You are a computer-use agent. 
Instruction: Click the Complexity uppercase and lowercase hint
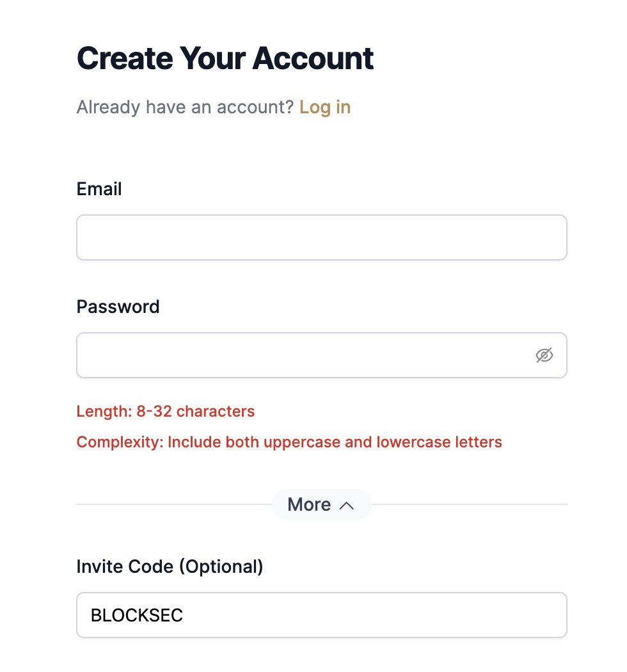click(289, 442)
